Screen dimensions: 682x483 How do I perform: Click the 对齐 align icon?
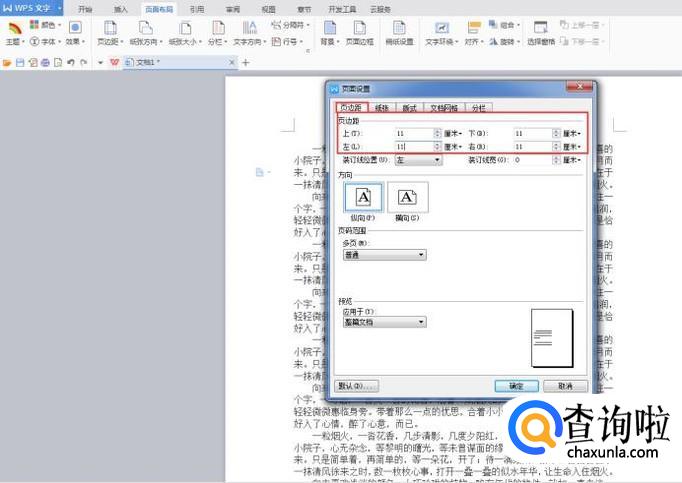pyautogui.click(x=474, y=28)
